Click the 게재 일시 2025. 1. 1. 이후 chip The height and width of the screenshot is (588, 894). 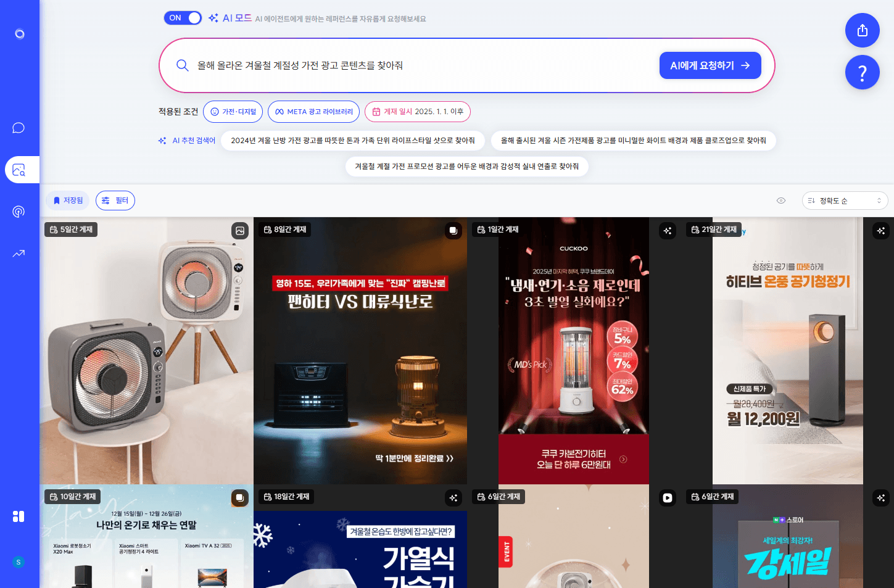coord(418,112)
